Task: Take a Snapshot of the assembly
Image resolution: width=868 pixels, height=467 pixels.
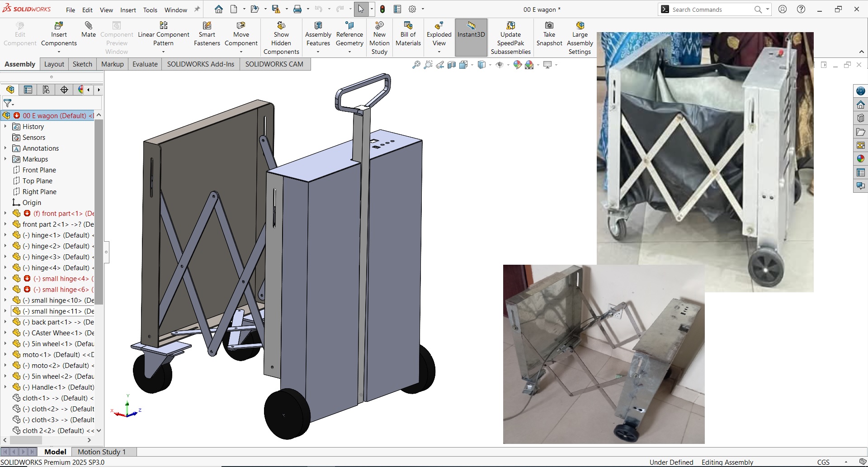Action: coord(549,34)
